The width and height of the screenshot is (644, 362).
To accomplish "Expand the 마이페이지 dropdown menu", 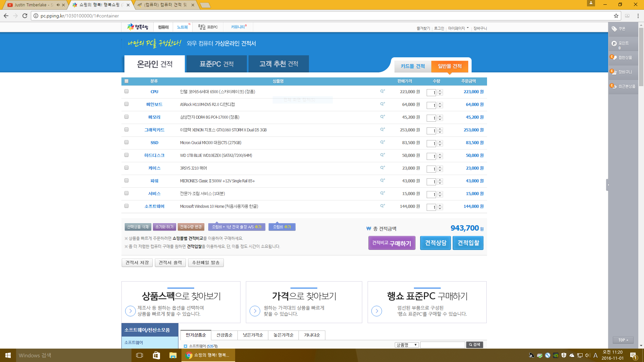I will coord(458,28).
